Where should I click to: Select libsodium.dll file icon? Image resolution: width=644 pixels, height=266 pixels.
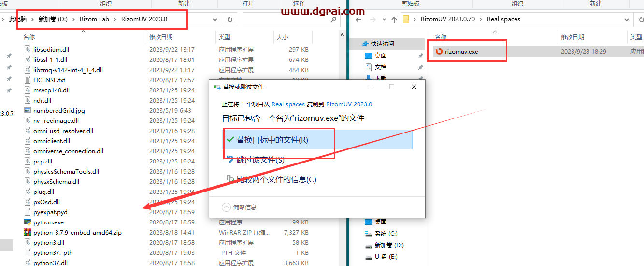(28, 49)
